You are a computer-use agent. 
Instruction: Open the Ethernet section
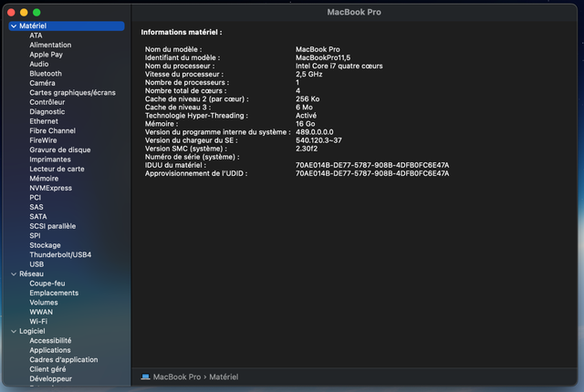(x=44, y=121)
